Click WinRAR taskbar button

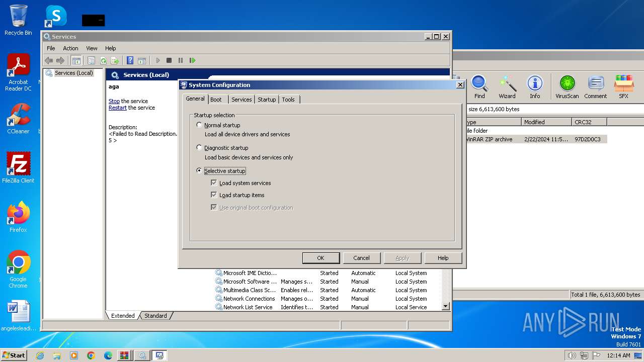124,355
